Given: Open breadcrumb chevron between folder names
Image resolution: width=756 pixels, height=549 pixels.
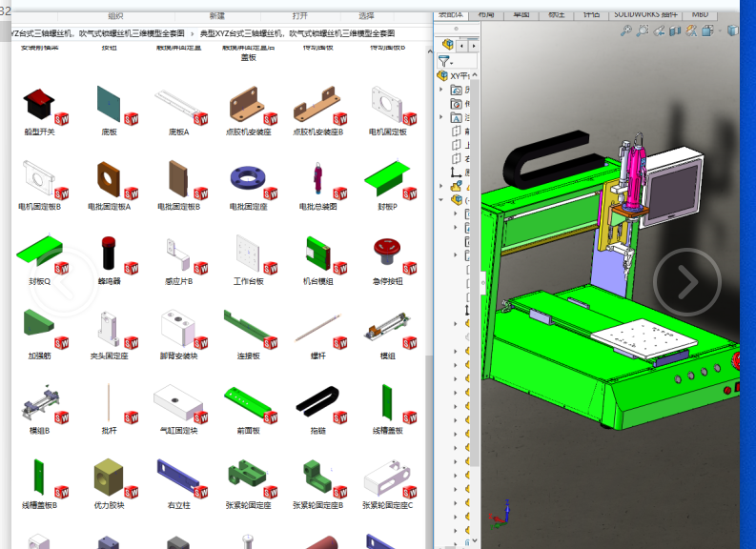Looking at the screenshot, I should coord(192,33).
